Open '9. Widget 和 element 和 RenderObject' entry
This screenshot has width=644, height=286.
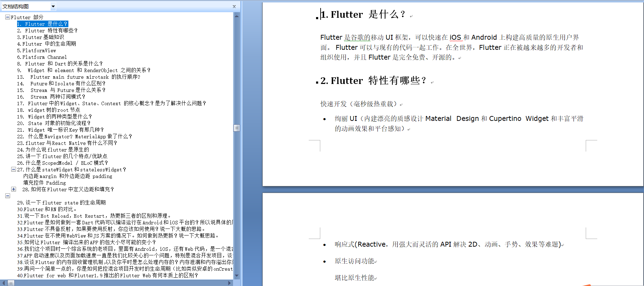(84, 70)
